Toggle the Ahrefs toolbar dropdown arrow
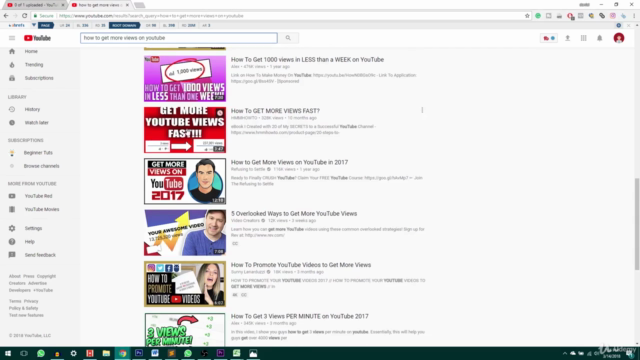The image size is (640, 360). 34,25
